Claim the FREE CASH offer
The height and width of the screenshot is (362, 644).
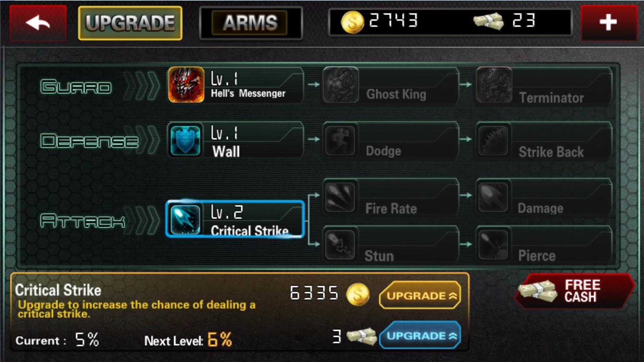(x=575, y=291)
